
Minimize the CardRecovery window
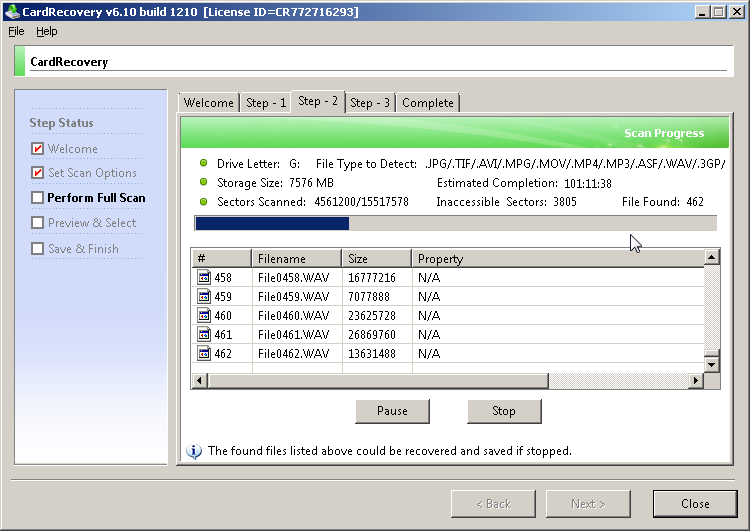point(702,11)
